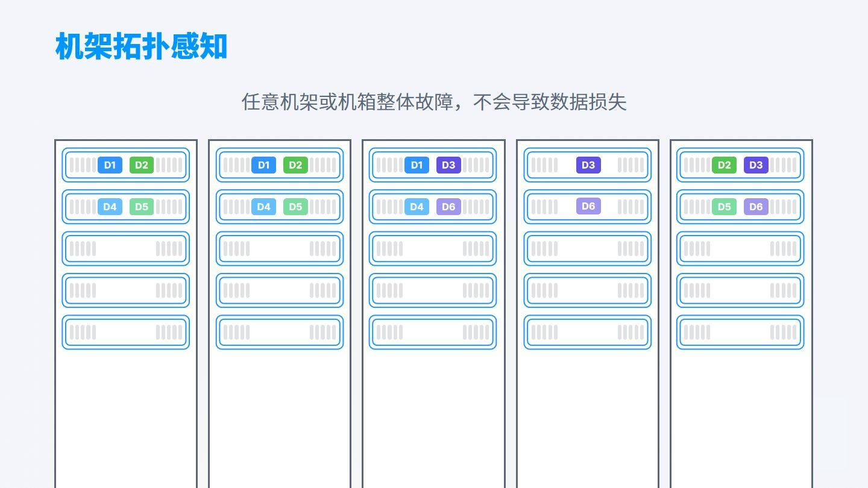This screenshot has height=488, width=868.
Task: Click the light blue D4 block in the first rack
Action: 110,207
